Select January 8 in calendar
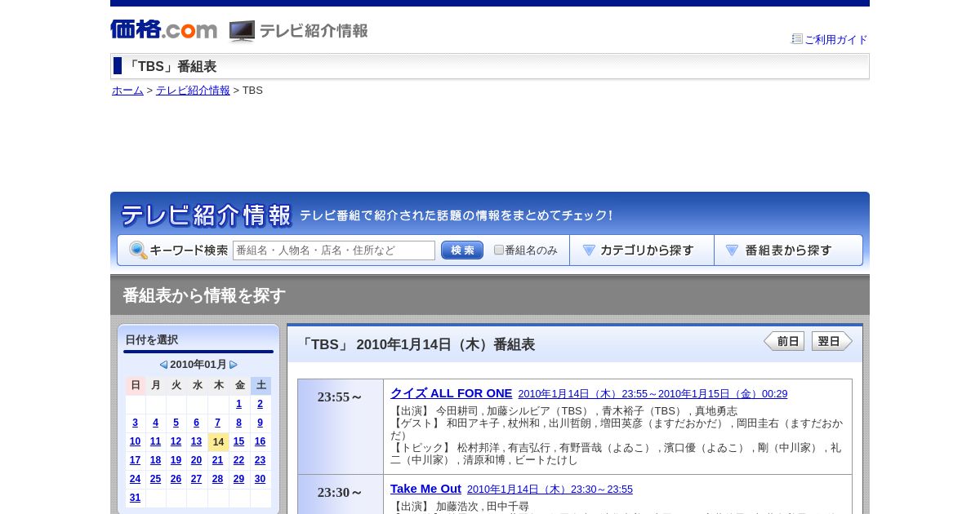 pos(238,423)
